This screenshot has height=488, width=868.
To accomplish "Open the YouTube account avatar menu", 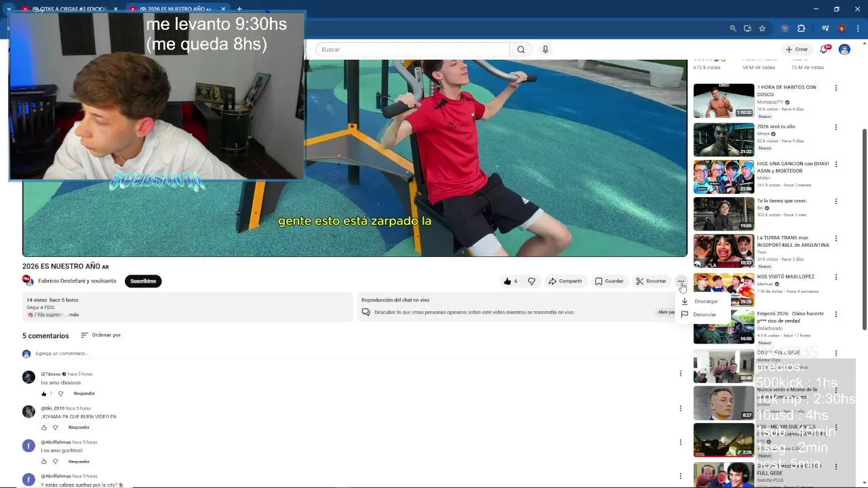I will coord(844,49).
